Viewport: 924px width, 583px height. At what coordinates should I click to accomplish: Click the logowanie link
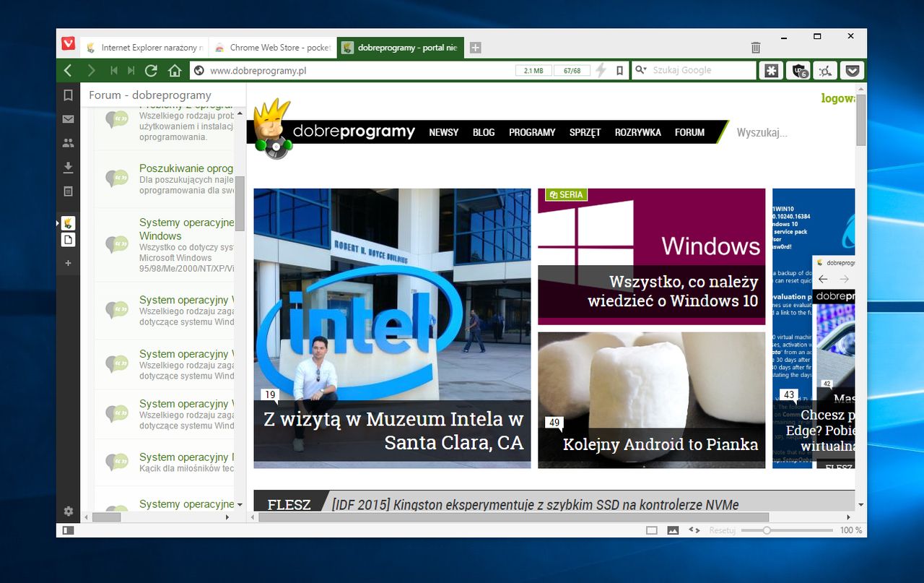838,98
